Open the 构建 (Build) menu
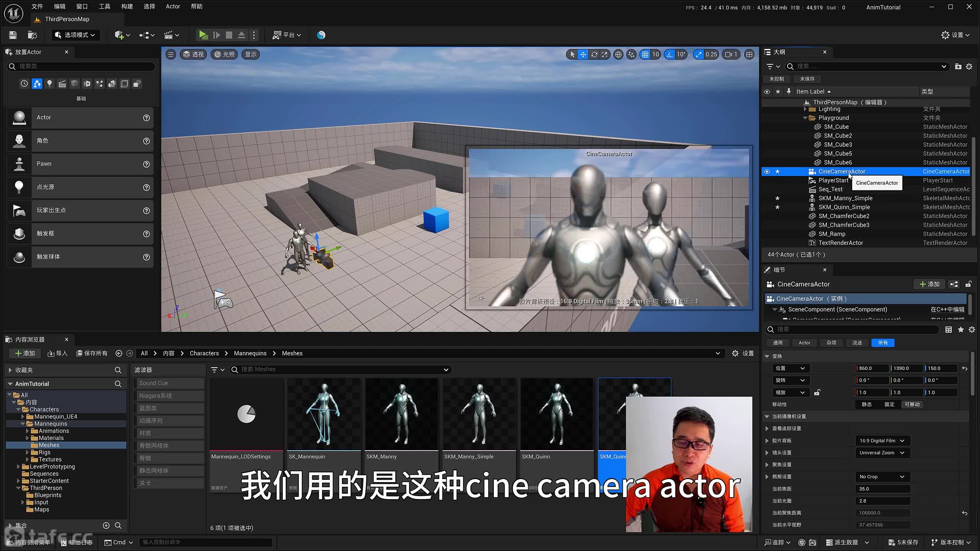 [127, 7]
